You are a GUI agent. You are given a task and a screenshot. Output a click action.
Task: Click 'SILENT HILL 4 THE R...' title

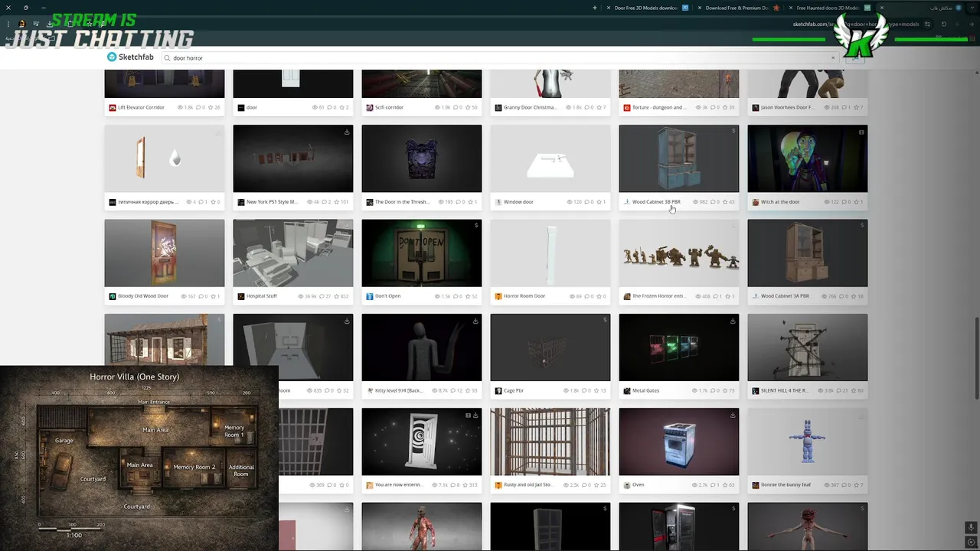coord(785,391)
